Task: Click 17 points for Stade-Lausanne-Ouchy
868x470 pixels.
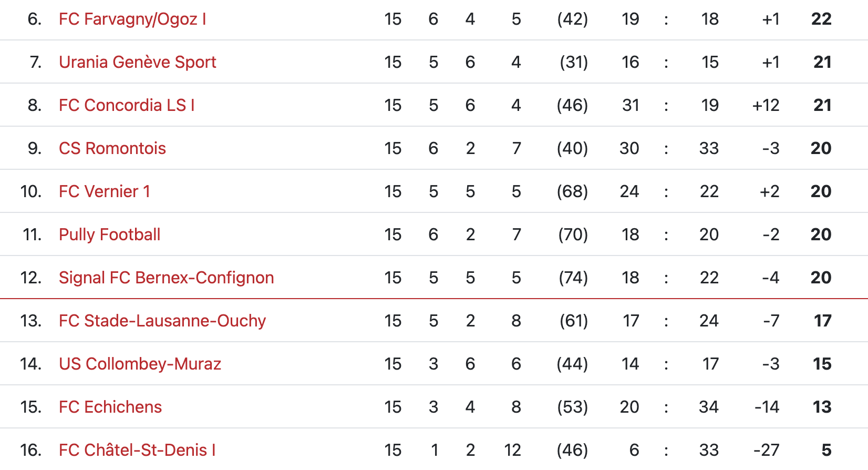Action: [823, 321]
